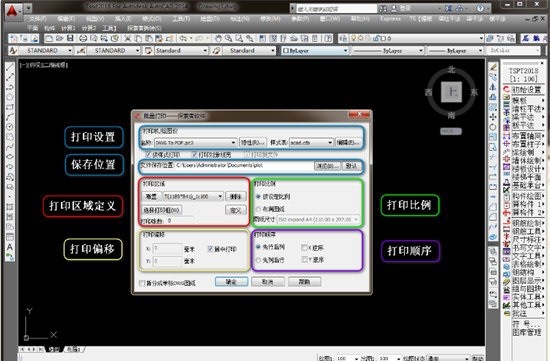Viewport: 550px width, 361px height.
Task: Click the ViewCube top face 上
Action: [451, 92]
